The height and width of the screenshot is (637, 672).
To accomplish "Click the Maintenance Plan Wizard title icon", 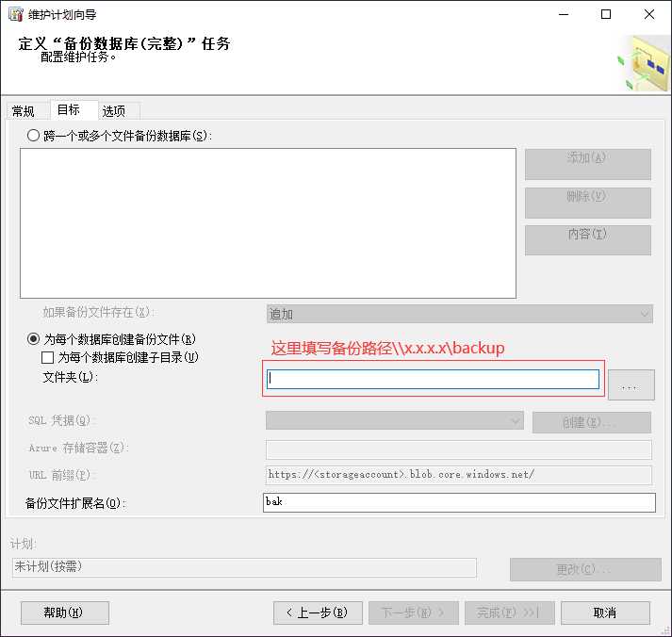I will [x=16, y=14].
